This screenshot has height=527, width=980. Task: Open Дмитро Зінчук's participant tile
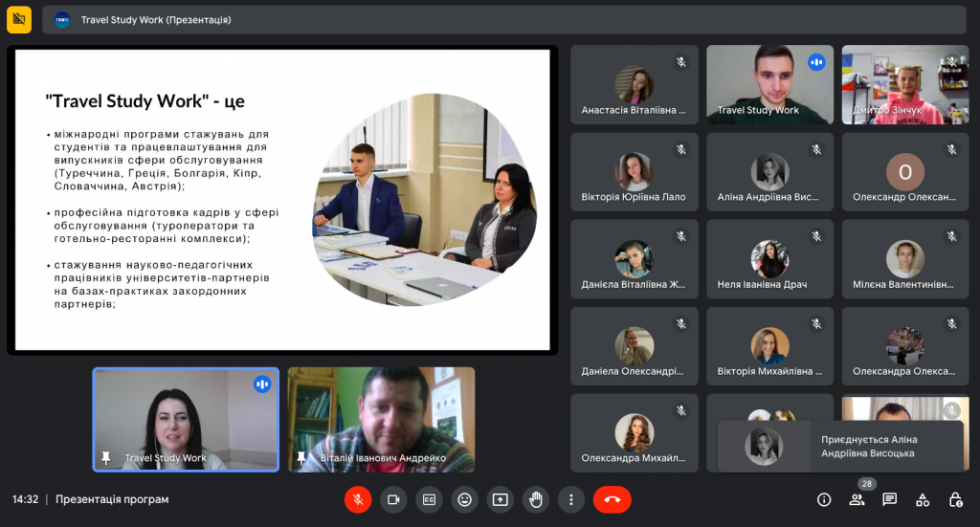coord(904,84)
